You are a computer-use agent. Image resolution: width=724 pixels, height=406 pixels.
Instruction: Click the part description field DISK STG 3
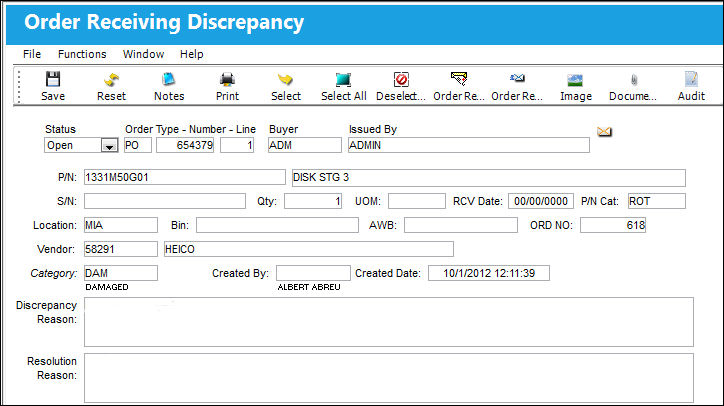click(489, 178)
